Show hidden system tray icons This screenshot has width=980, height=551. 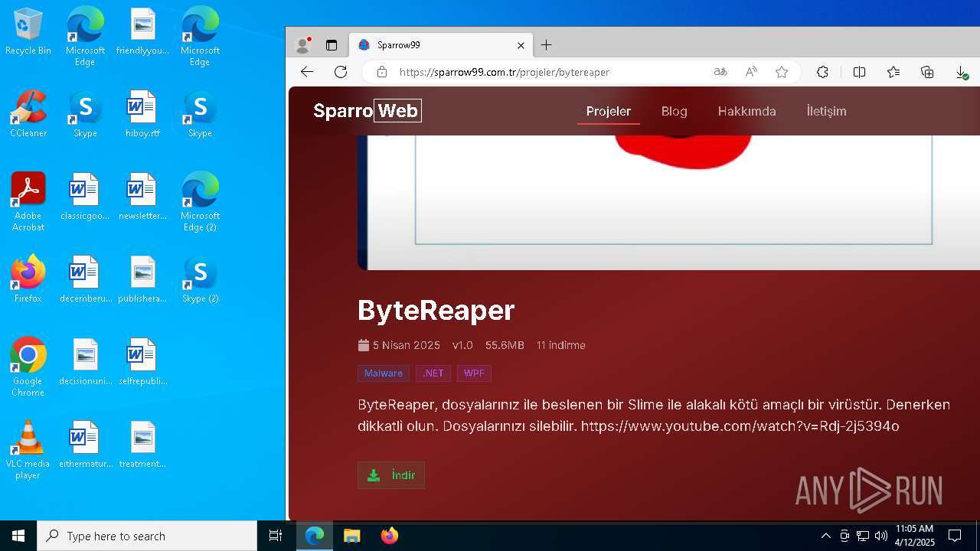[825, 536]
